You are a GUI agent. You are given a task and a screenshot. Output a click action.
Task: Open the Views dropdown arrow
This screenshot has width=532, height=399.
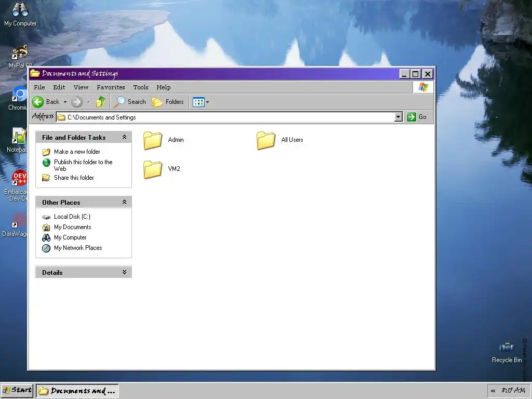tap(208, 102)
